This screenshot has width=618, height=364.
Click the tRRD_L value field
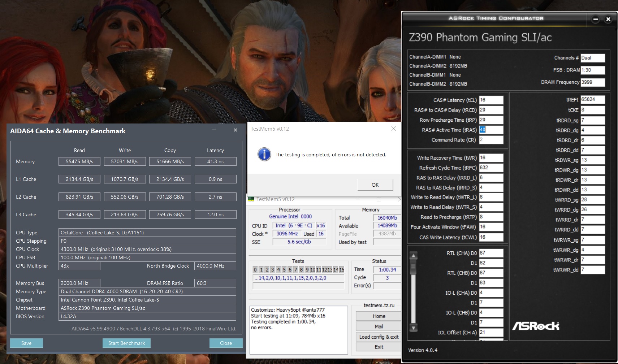click(491, 178)
